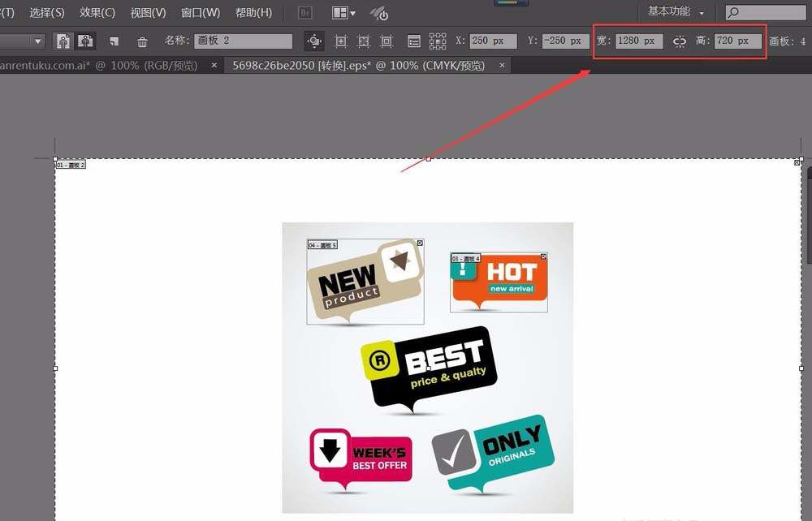Delete artboard using the trash icon
Image resolution: width=812 pixels, height=521 pixels.
(x=142, y=41)
